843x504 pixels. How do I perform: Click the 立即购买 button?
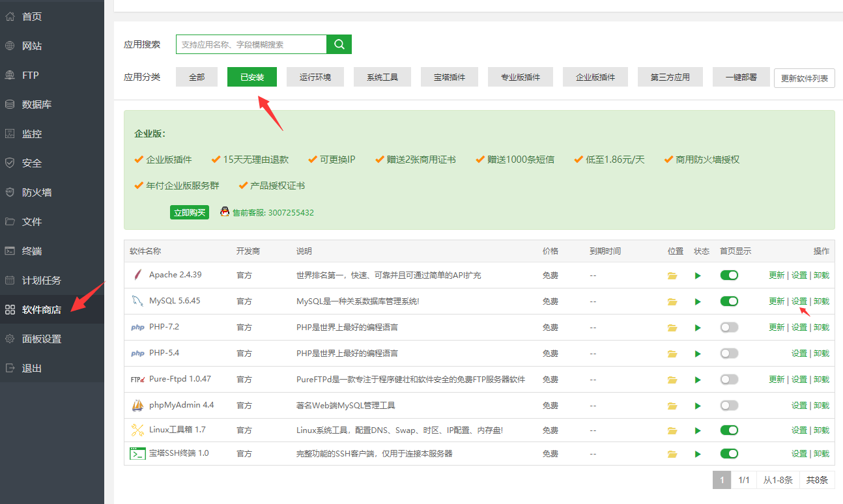190,212
